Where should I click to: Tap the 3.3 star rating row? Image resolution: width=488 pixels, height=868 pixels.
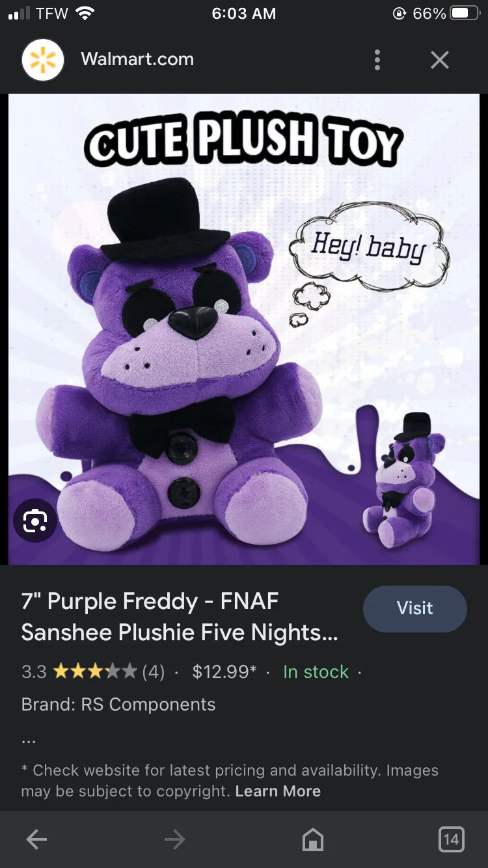(93, 671)
